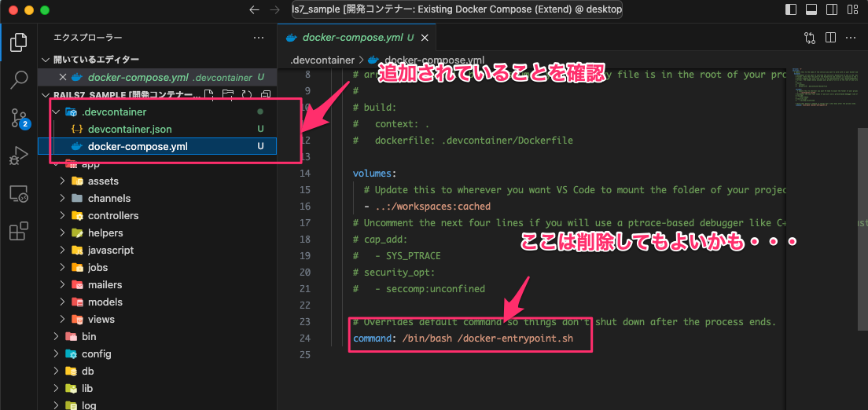Image resolution: width=868 pixels, height=410 pixels.
Task: Open Source Control view with badge 2
Action: pos(18,118)
